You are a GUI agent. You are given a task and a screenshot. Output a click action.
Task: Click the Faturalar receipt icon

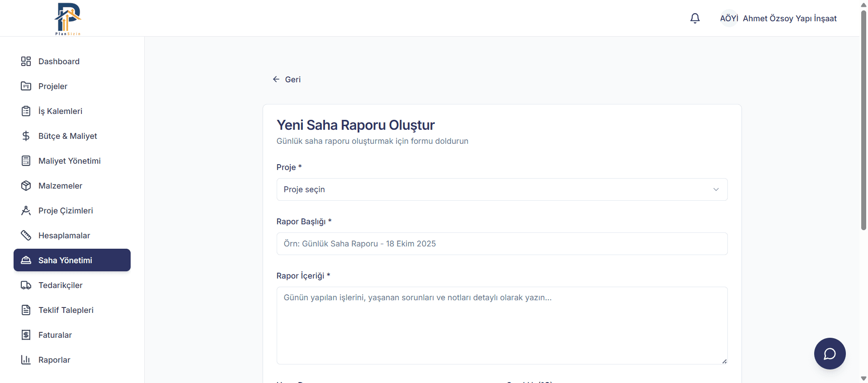coord(26,335)
